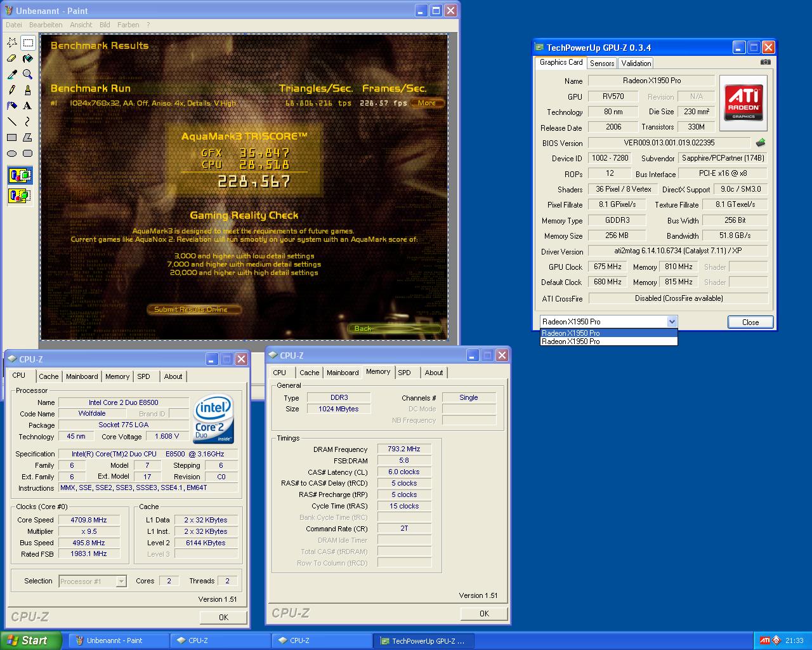This screenshot has height=650, width=812.
Task: Click OK in left CPU-Z window
Action: click(x=223, y=617)
